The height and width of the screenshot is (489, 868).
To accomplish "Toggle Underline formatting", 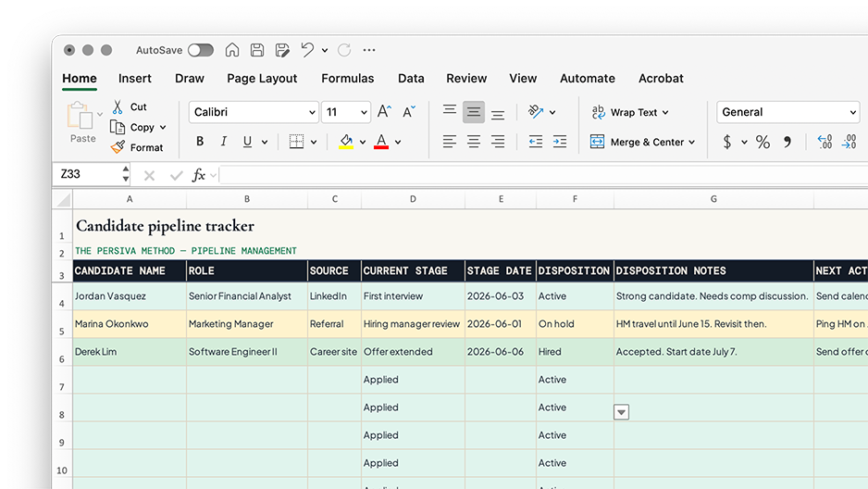I will 247,142.
